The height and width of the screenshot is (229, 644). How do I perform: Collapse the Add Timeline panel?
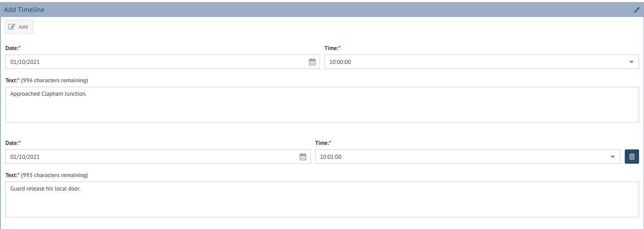637,10
